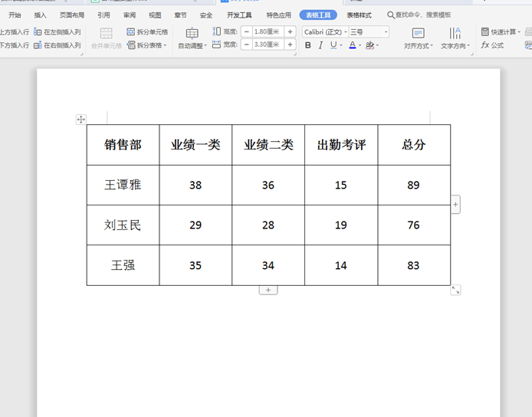Open the 特色应用 (Featured Apps) tab

278,15
